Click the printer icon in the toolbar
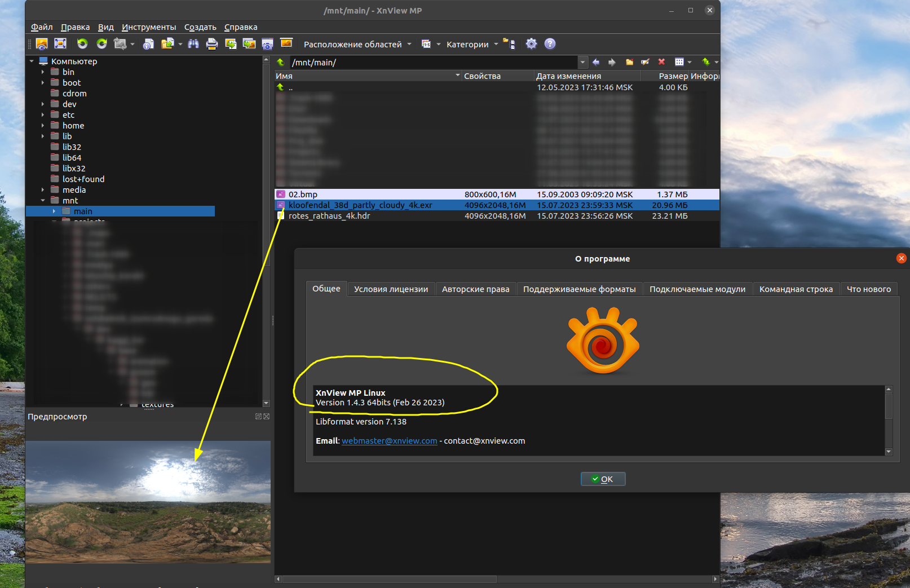Screen dimensions: 910x588 [212, 44]
